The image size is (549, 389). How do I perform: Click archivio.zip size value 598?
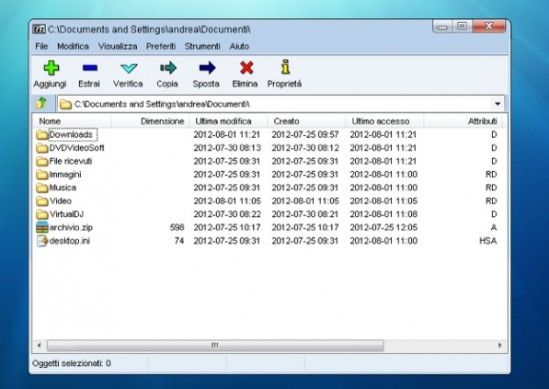tap(177, 228)
